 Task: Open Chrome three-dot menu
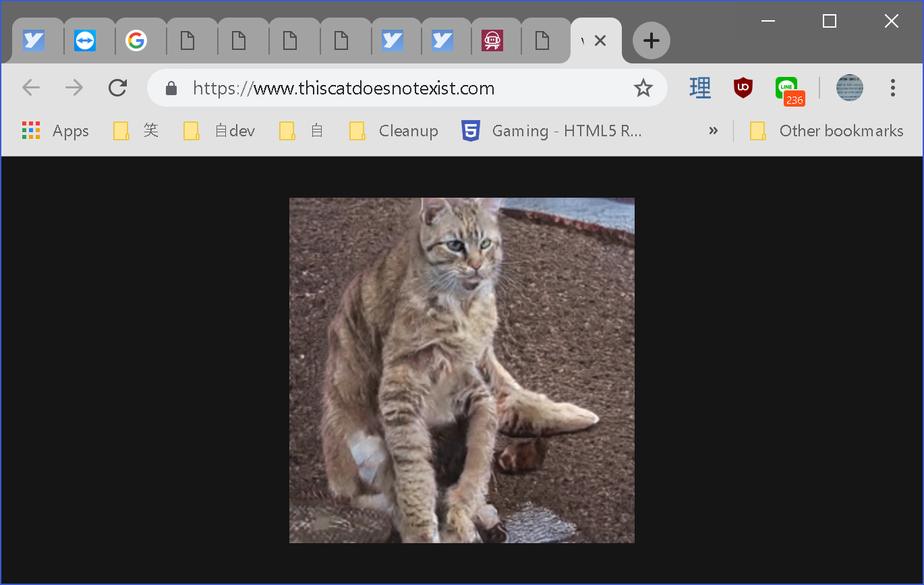click(892, 88)
